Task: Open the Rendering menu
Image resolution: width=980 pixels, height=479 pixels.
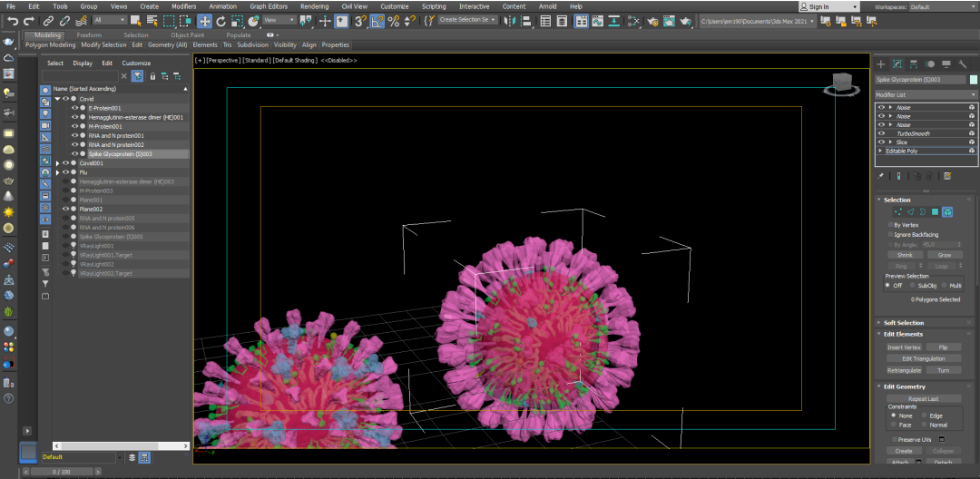Action: click(x=314, y=6)
